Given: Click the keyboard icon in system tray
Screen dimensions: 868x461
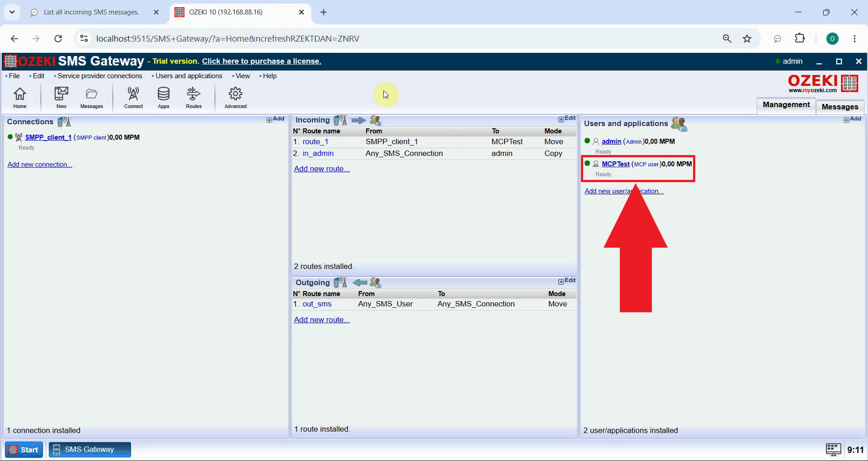Looking at the screenshot, I should point(833,449).
